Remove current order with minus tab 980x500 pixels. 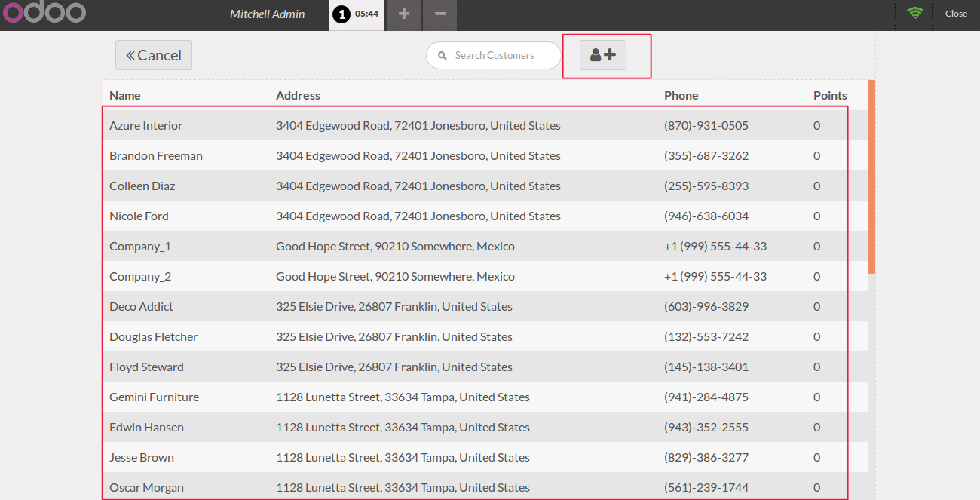point(440,14)
